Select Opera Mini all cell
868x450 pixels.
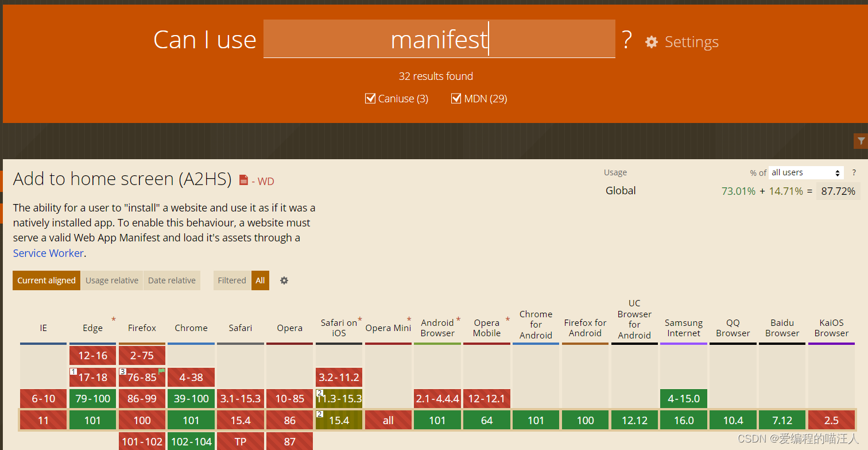[x=388, y=420]
